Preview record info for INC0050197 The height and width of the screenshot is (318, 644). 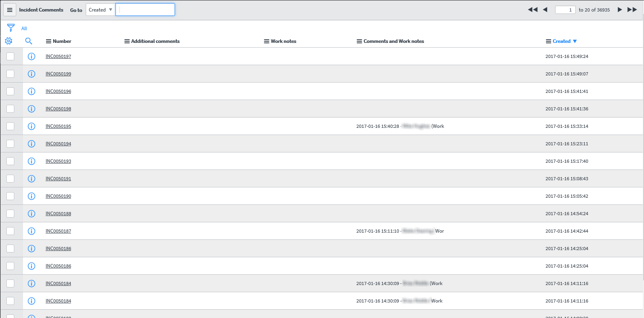(x=31, y=56)
